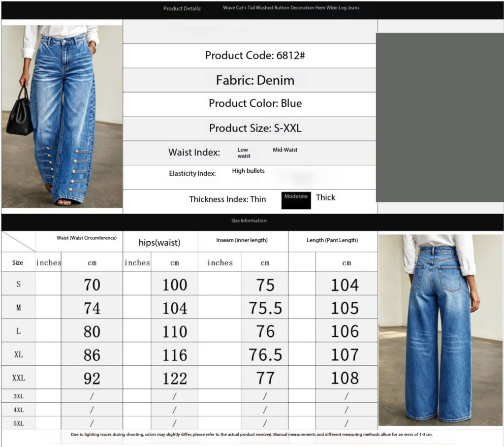Screen dimensions: 504x447
Task: Click the '3XL' size row label
Action: [18, 396]
